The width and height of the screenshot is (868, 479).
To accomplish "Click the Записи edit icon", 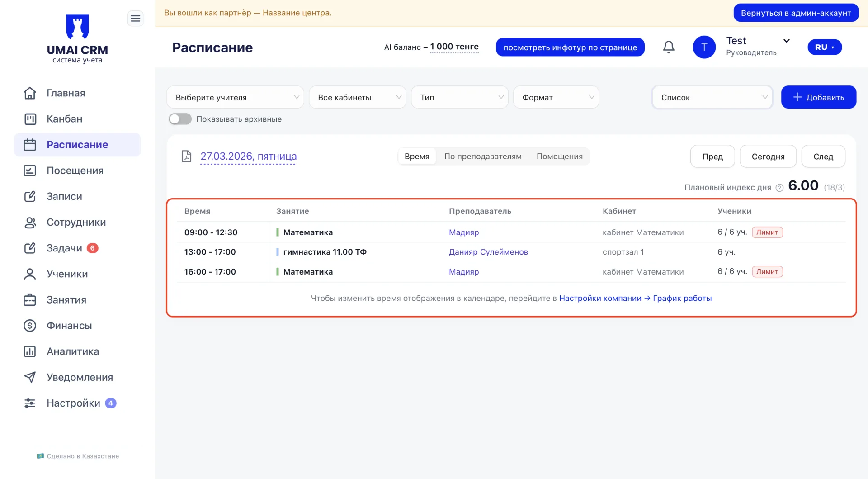I will pos(30,196).
